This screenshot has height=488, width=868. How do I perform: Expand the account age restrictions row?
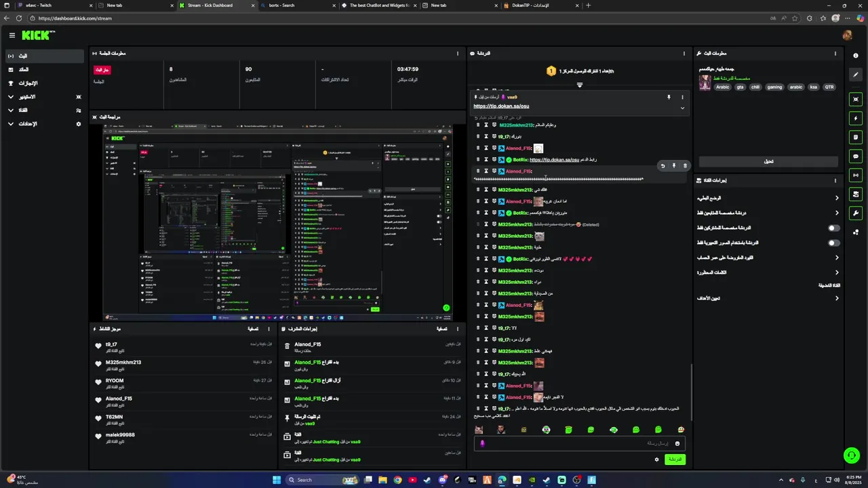pos(768,258)
